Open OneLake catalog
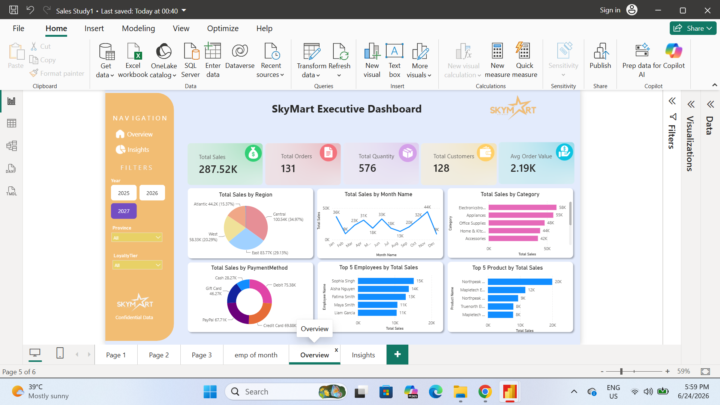This screenshot has width=720, height=405. [x=163, y=60]
